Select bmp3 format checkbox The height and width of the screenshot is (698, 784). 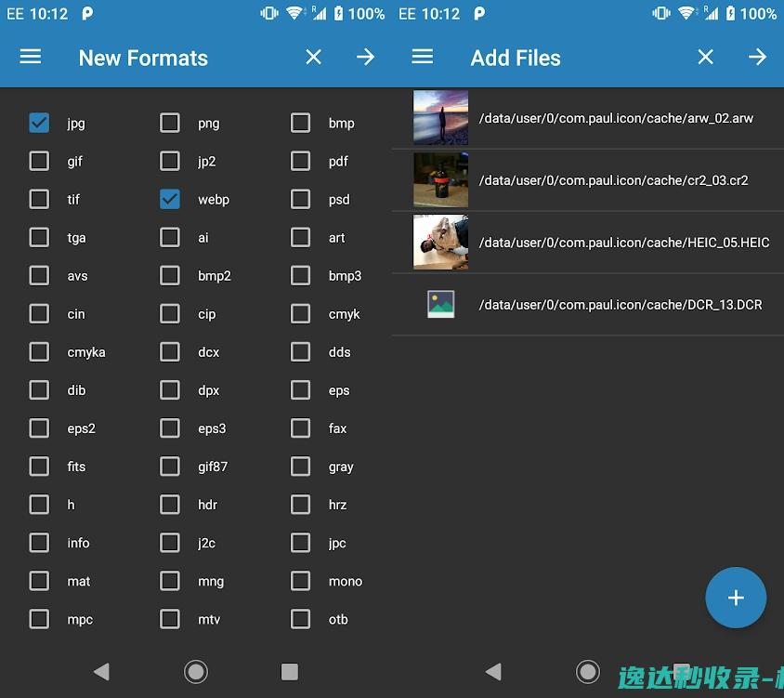[x=300, y=276]
